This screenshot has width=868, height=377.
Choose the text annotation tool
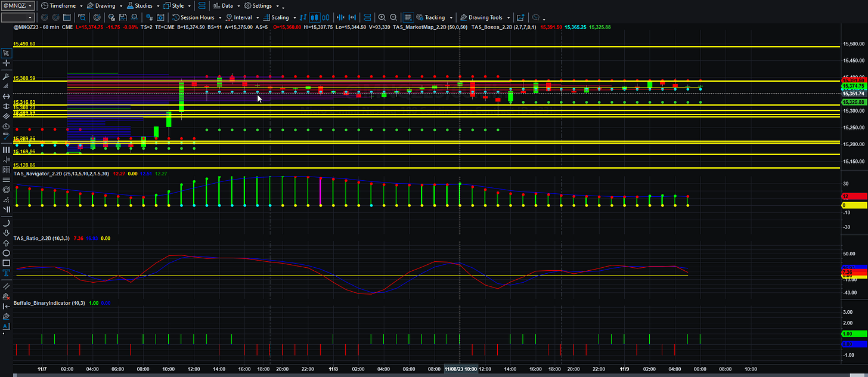[x=6, y=273]
